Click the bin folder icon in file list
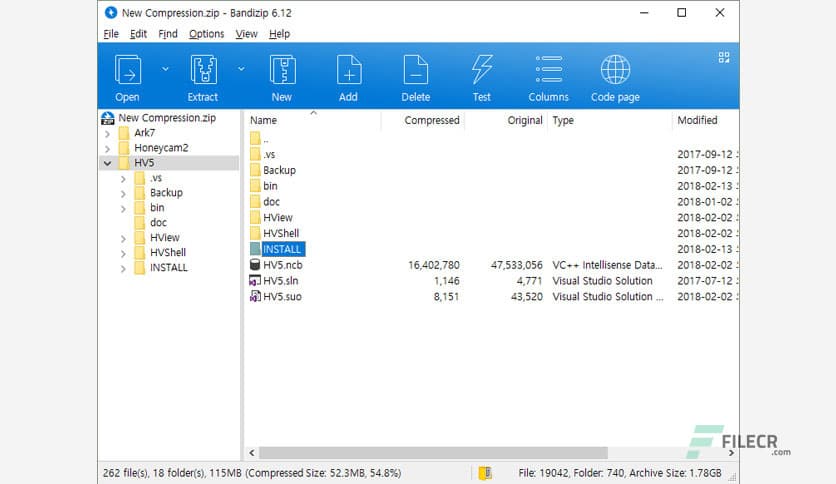 (255, 186)
